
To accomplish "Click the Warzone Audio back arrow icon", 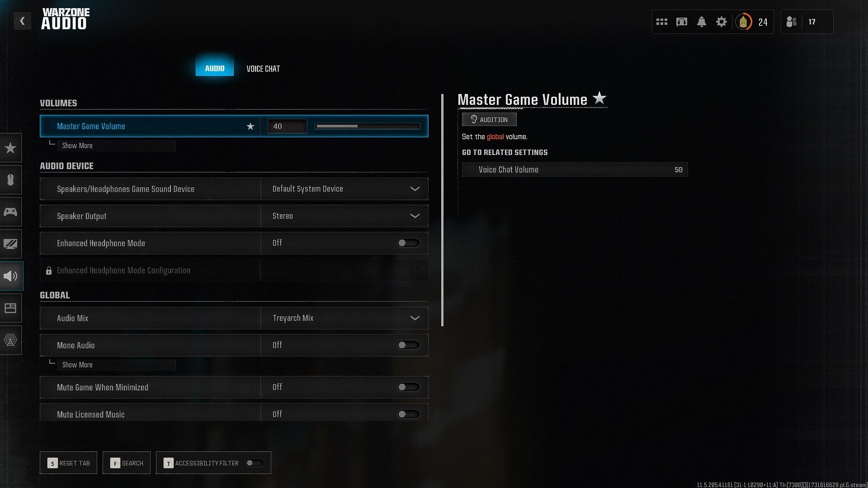I will [22, 21].
